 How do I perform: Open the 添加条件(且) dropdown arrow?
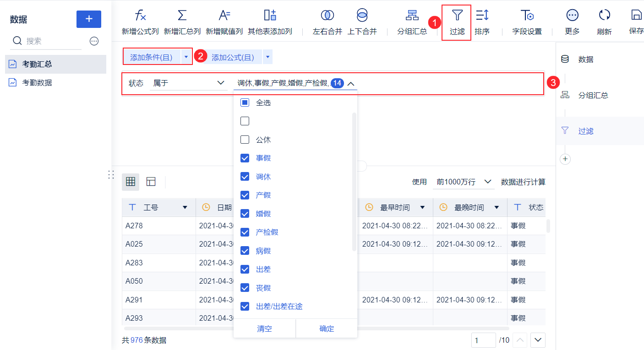point(186,57)
